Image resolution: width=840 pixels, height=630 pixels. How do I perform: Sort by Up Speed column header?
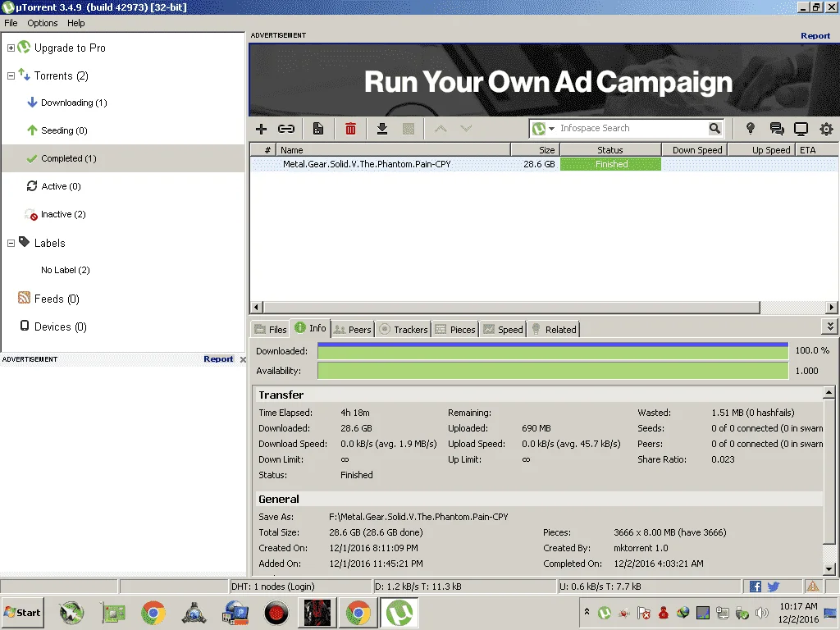point(762,150)
